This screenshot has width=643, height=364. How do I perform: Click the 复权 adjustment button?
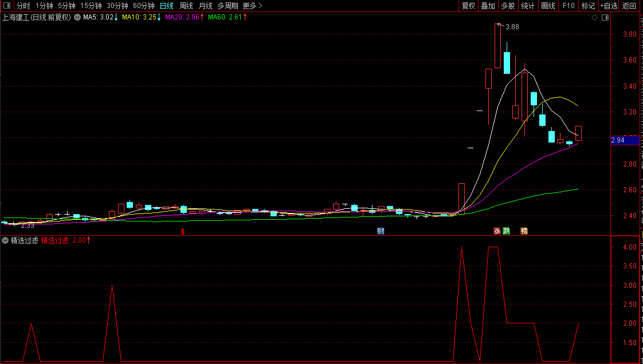point(468,6)
